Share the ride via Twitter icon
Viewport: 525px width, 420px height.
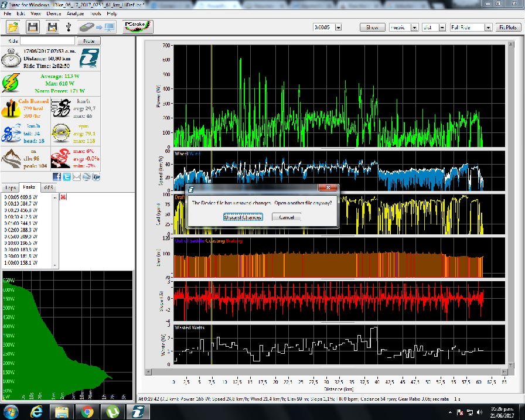click(66, 176)
